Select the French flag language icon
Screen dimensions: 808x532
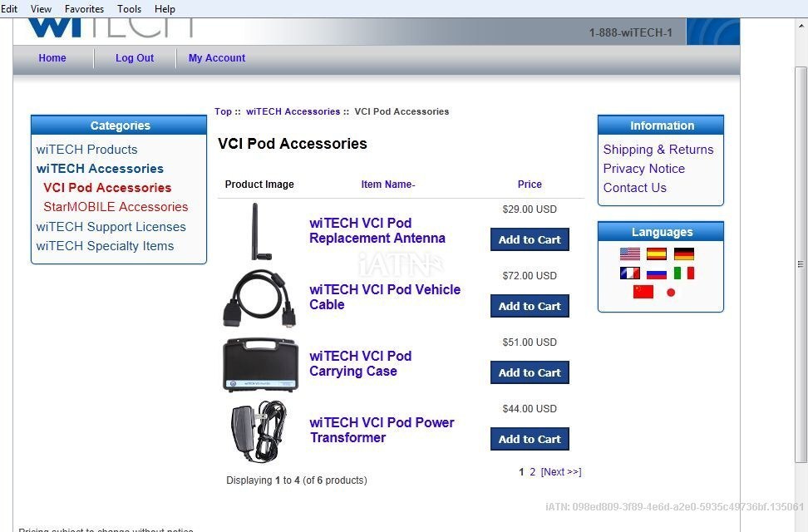point(630,273)
